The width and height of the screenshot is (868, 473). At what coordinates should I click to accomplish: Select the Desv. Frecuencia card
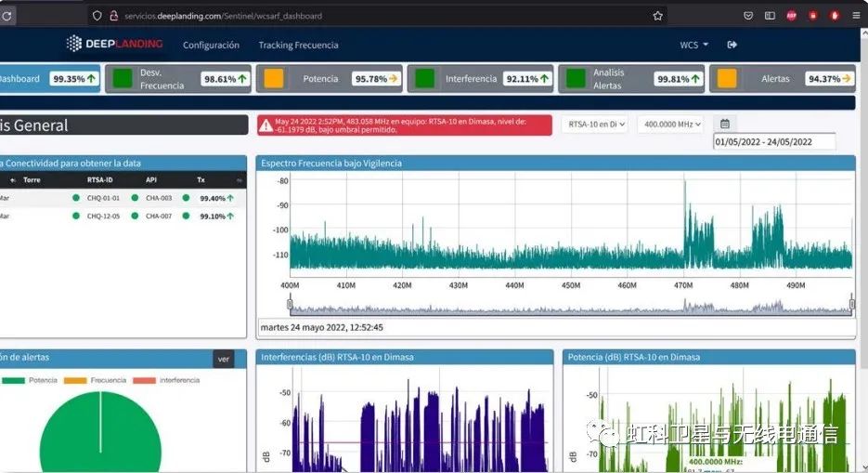(178, 79)
